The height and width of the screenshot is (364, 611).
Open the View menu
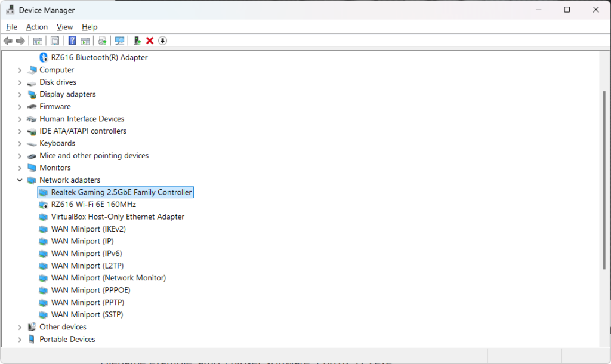click(64, 27)
